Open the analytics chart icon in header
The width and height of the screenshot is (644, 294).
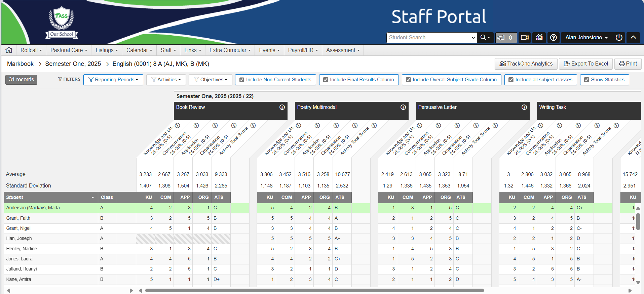539,38
